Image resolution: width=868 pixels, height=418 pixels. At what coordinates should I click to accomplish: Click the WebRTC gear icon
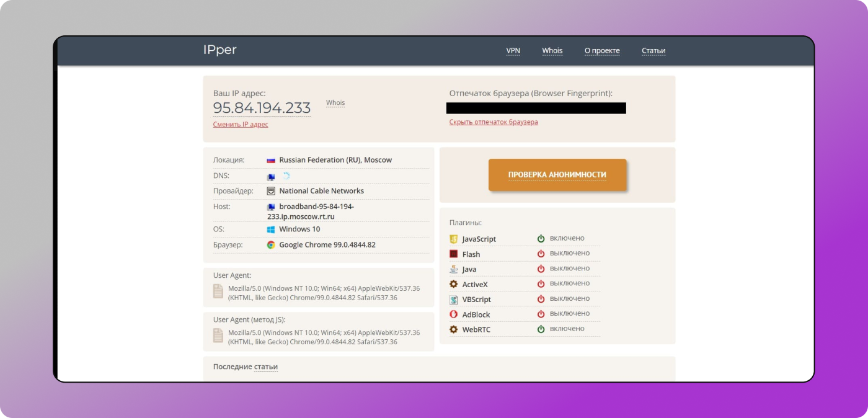[x=454, y=329]
